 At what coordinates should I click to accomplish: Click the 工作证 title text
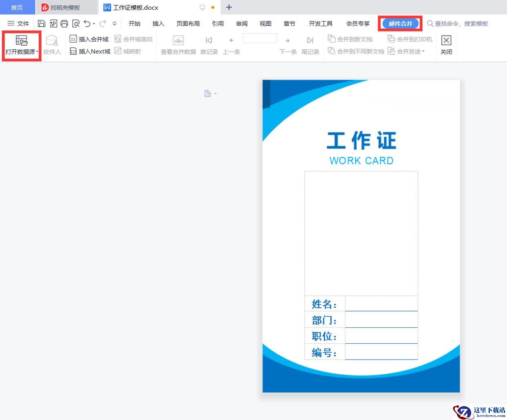click(x=362, y=140)
